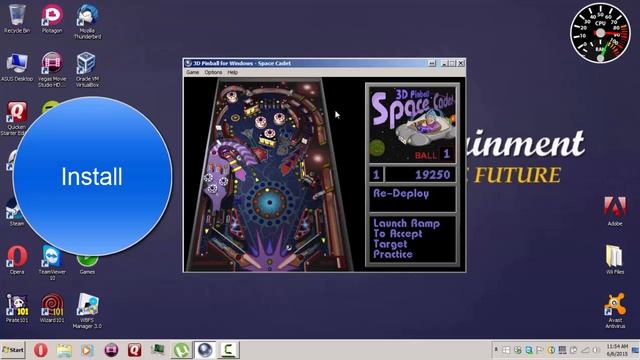This screenshot has width=640, height=360.
Task: Open the volume control in system tray
Action: coord(596,350)
